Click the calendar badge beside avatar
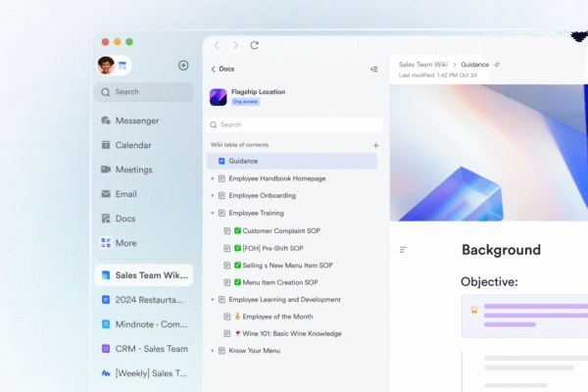This screenshot has width=588, height=392. point(122,66)
